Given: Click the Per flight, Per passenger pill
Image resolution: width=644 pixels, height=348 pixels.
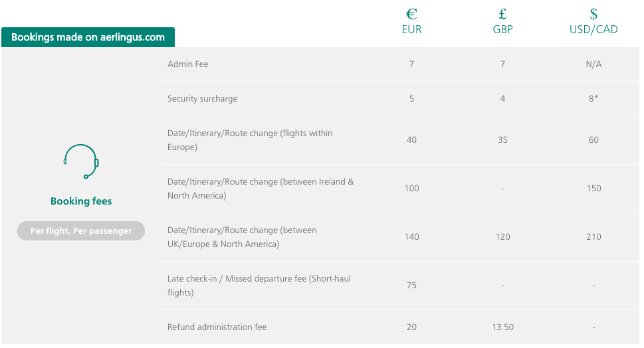Looking at the screenshot, I should [x=81, y=230].
